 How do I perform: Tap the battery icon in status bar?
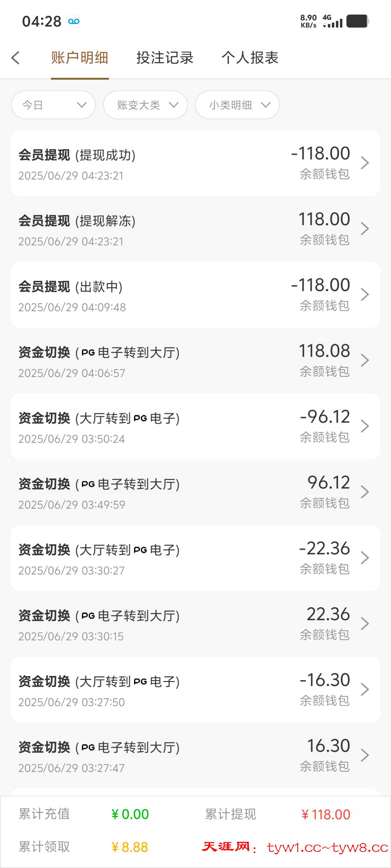pyautogui.click(x=357, y=21)
